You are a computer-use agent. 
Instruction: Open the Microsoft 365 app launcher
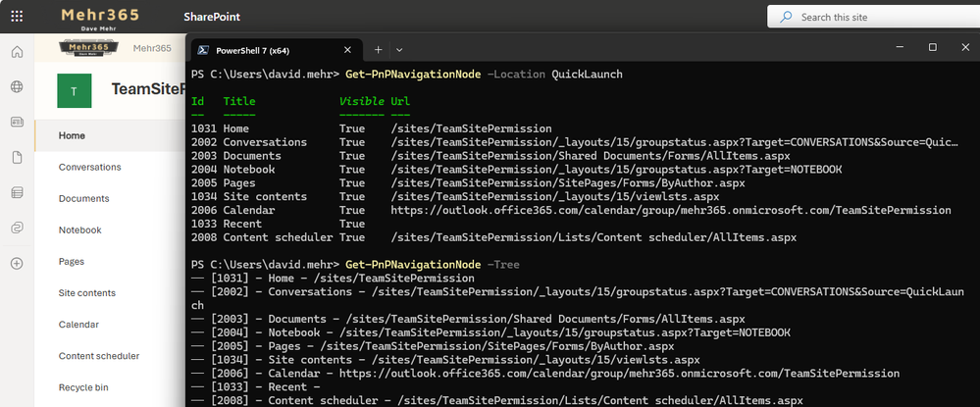17,17
